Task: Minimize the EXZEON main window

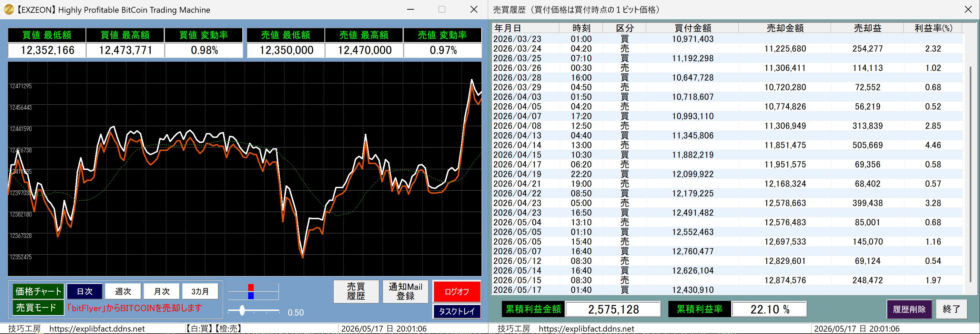Action: 410,10
